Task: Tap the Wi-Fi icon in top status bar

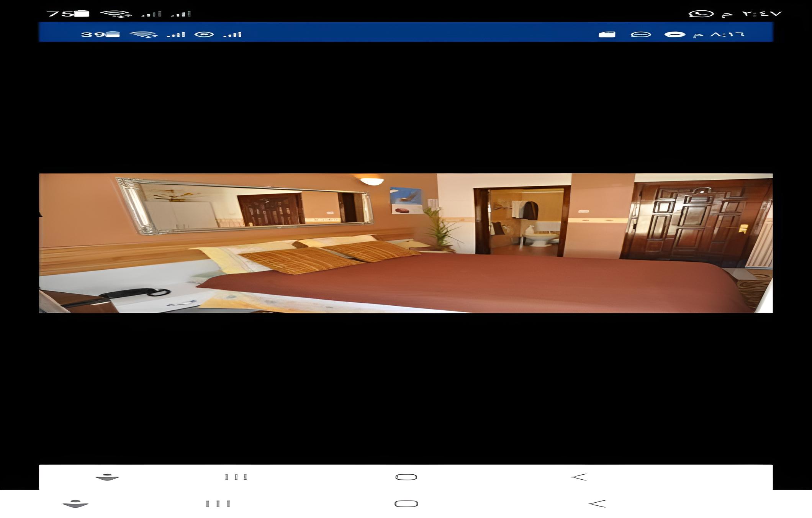Action: 116,14
